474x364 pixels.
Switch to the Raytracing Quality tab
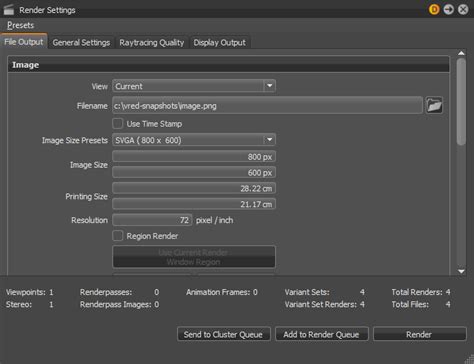click(152, 42)
